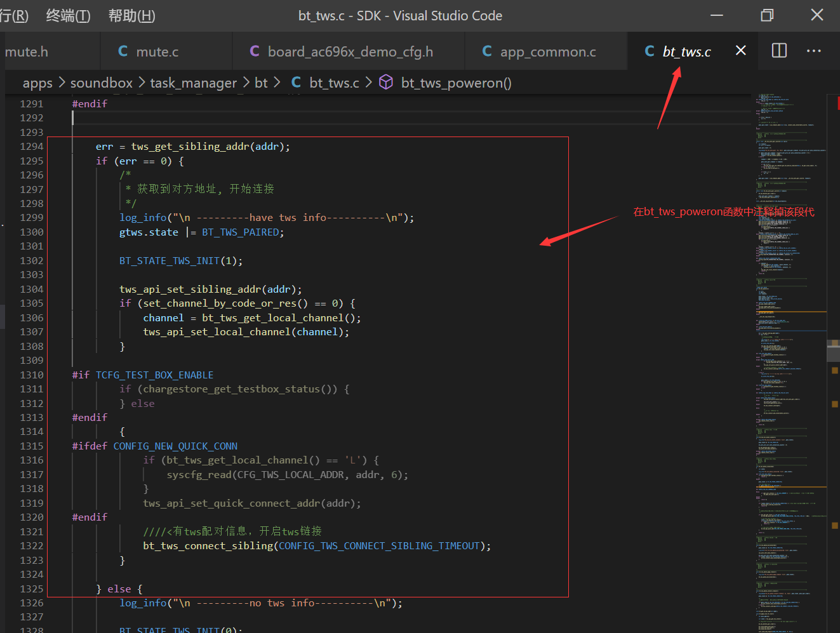The height and width of the screenshot is (633, 840).
Task: Click CONFIG_NEW_QUICK_CONN macro
Action: point(175,446)
